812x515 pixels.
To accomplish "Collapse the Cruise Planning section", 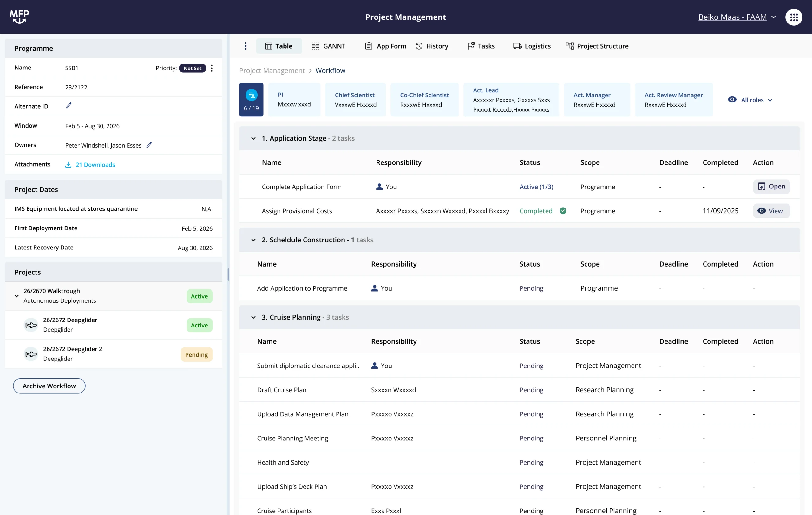I will pos(253,317).
